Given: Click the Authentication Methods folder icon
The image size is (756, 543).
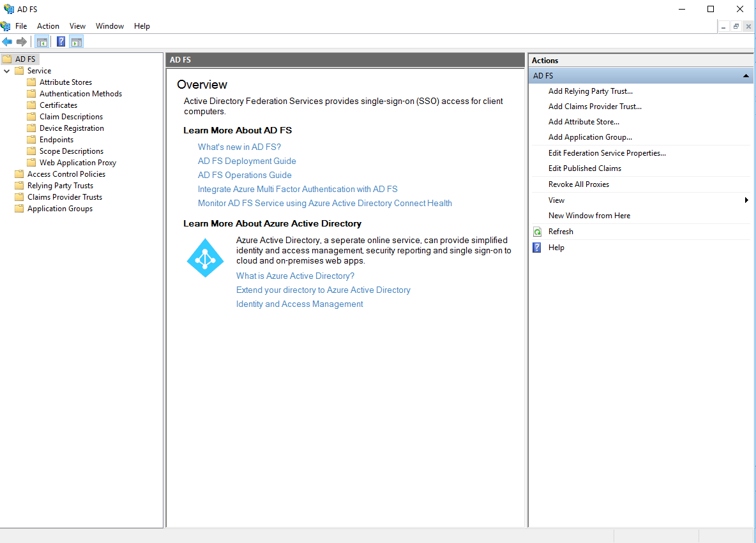Looking at the screenshot, I should pyautogui.click(x=31, y=94).
